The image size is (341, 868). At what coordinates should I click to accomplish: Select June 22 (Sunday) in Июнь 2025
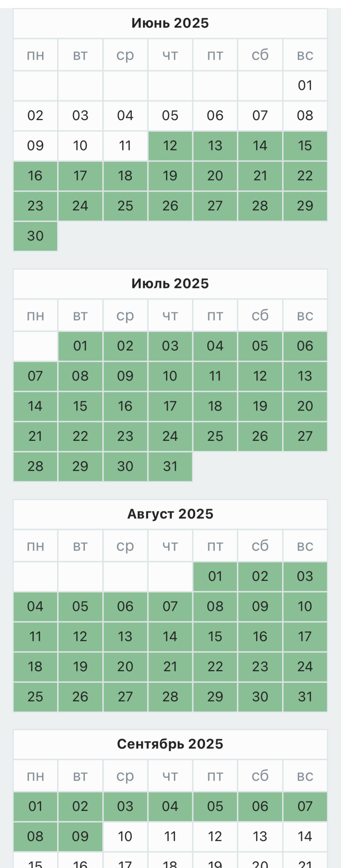305,176
